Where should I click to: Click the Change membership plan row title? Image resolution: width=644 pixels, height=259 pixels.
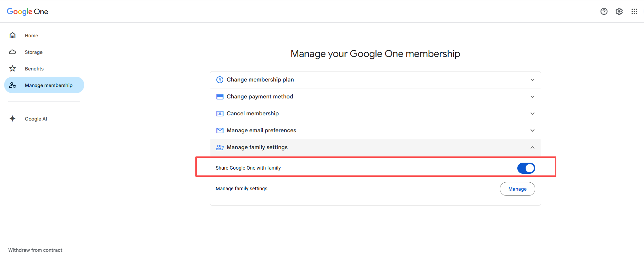[260, 79]
